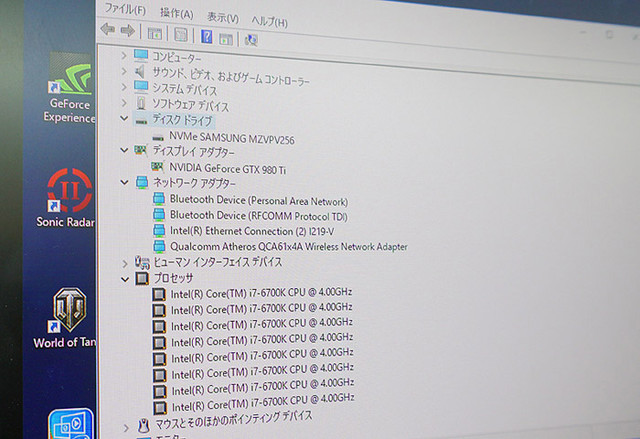Click the Back arrow toolbar icon

pyautogui.click(x=108, y=29)
